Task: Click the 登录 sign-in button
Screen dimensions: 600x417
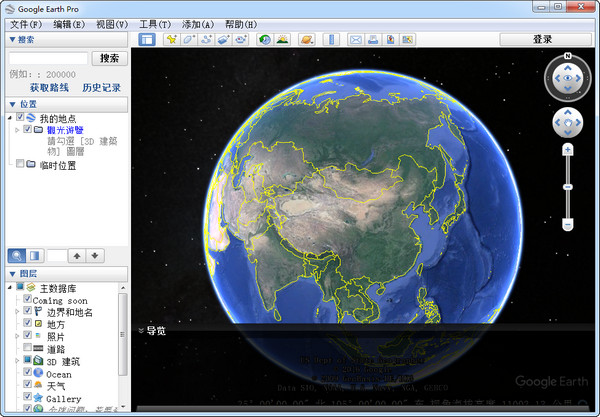Action: [x=542, y=40]
